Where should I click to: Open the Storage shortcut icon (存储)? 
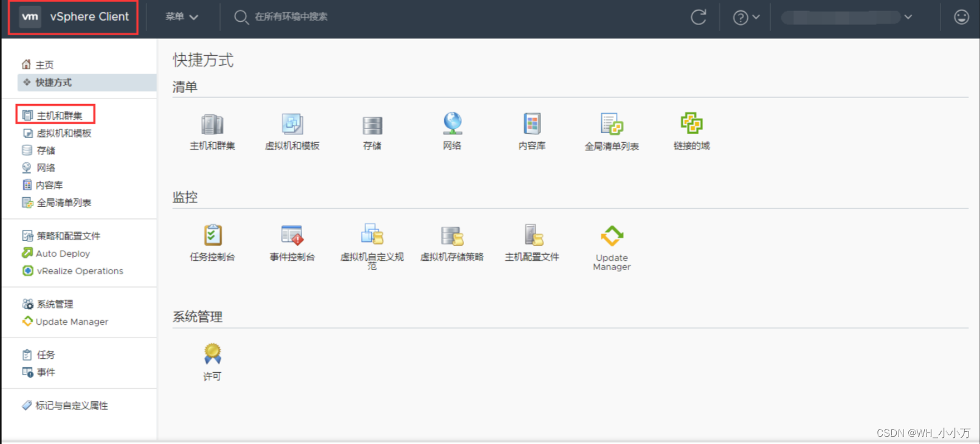coord(372,125)
